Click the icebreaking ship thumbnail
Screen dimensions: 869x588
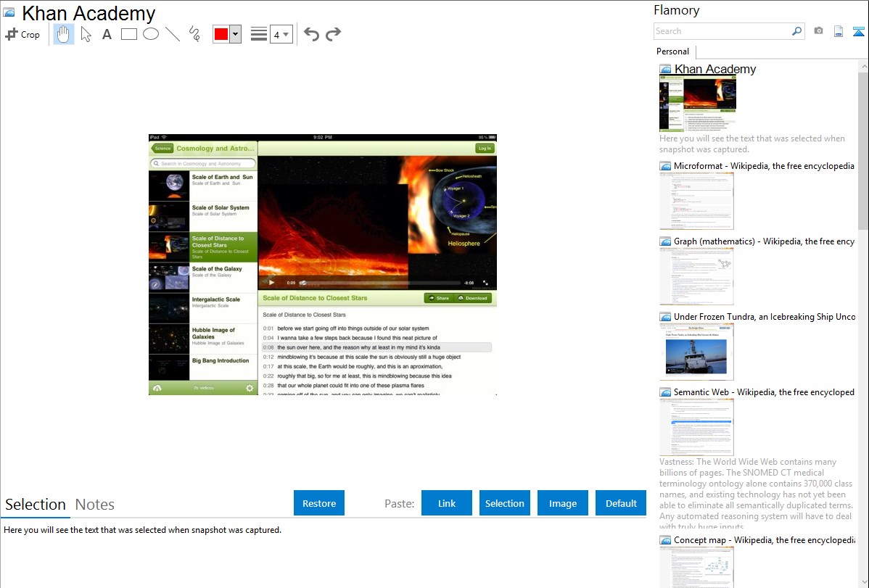pyautogui.click(x=696, y=352)
